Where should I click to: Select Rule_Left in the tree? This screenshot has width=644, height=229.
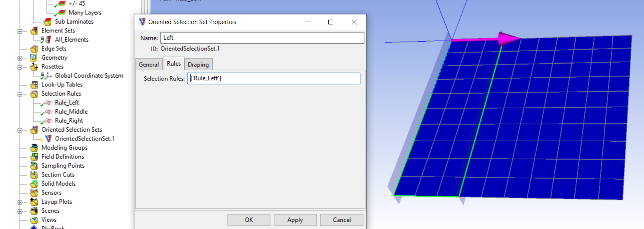coord(67,102)
